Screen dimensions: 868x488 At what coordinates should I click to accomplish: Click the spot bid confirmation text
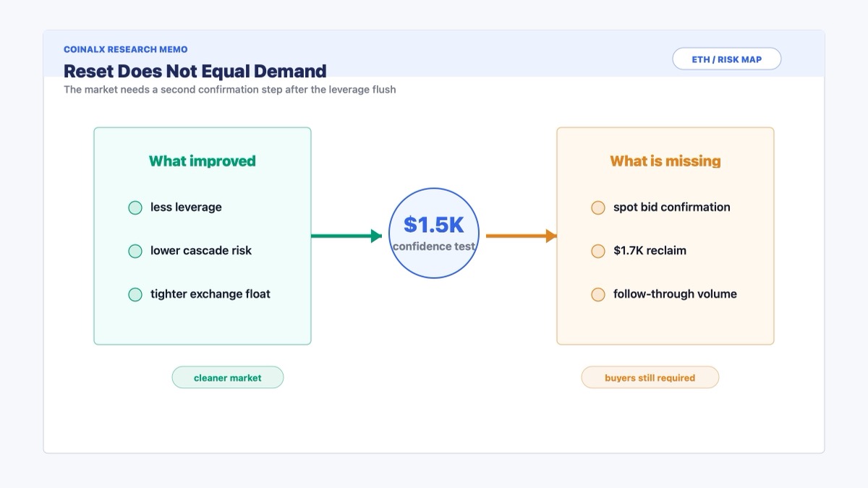point(672,207)
